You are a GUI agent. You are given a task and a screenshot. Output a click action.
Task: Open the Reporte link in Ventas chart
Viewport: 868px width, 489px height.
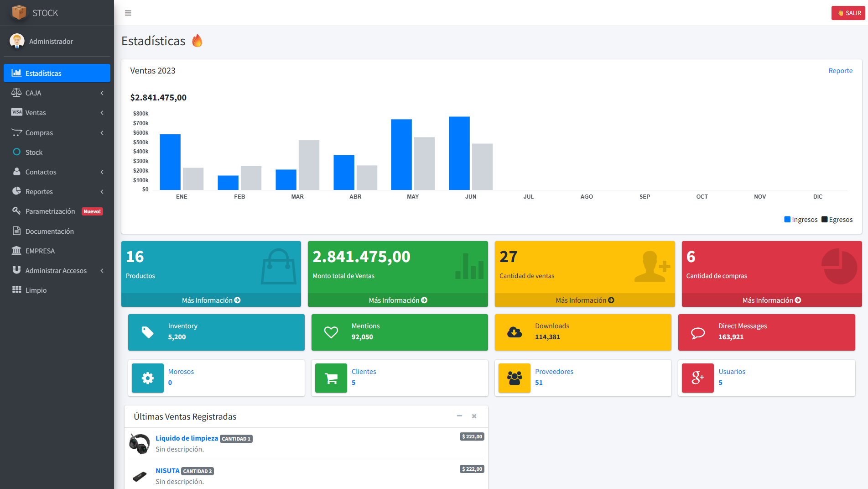(840, 71)
